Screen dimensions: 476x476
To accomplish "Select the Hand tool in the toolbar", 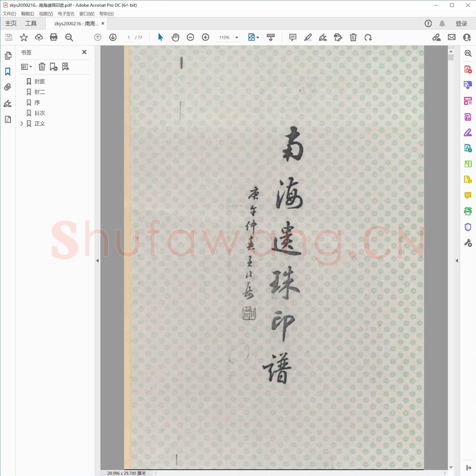I will coord(175,37).
